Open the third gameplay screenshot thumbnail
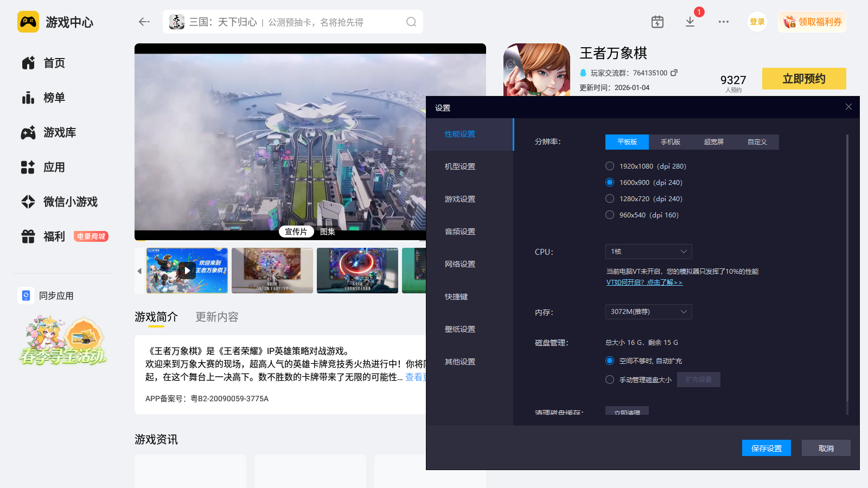This screenshot has width=868, height=488. (358, 271)
